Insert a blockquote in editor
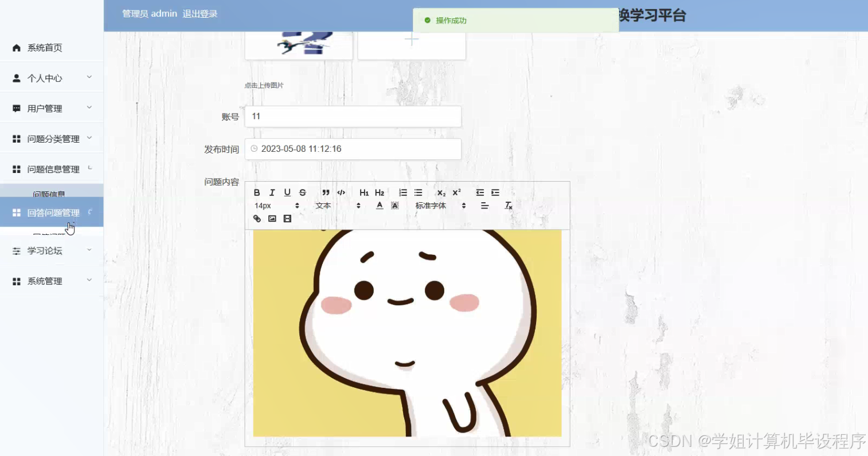The height and width of the screenshot is (456, 868). click(x=326, y=192)
